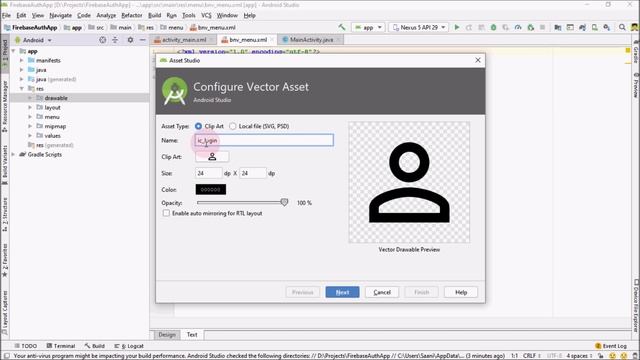Open the Android project view dropdown
This screenshot has width=640, height=360.
[33, 40]
